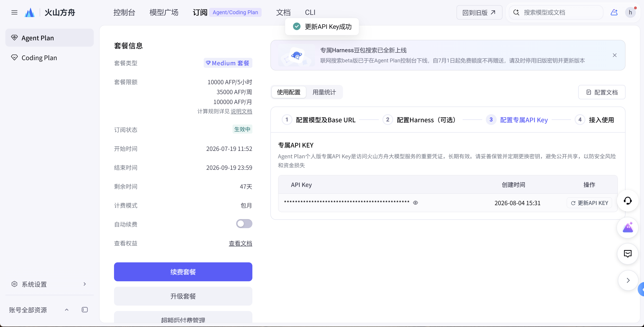Image resolution: width=644 pixels, height=327 pixels.
Task: Click the Coding Plan diamond icon
Action: (14, 57)
